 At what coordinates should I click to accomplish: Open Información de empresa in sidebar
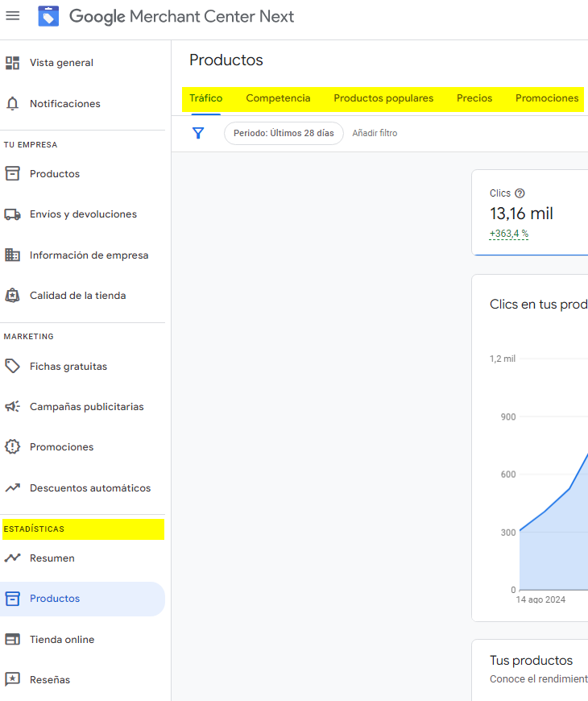click(x=89, y=255)
